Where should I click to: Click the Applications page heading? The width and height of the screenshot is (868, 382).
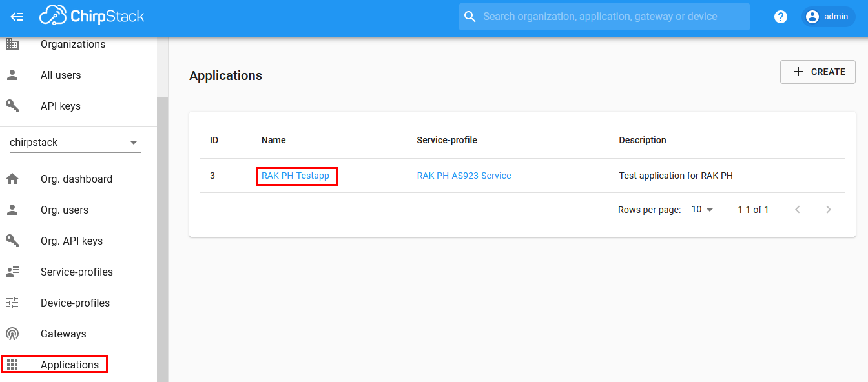[x=225, y=75]
